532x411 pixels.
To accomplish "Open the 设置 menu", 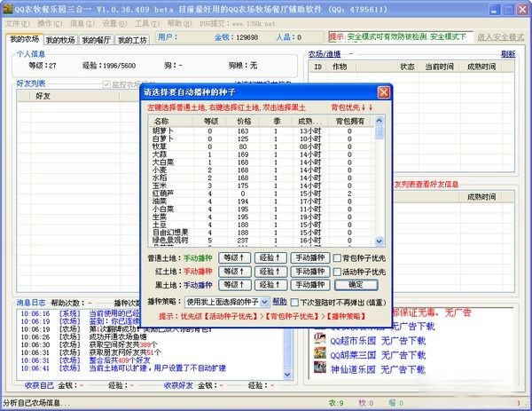I will (109, 23).
